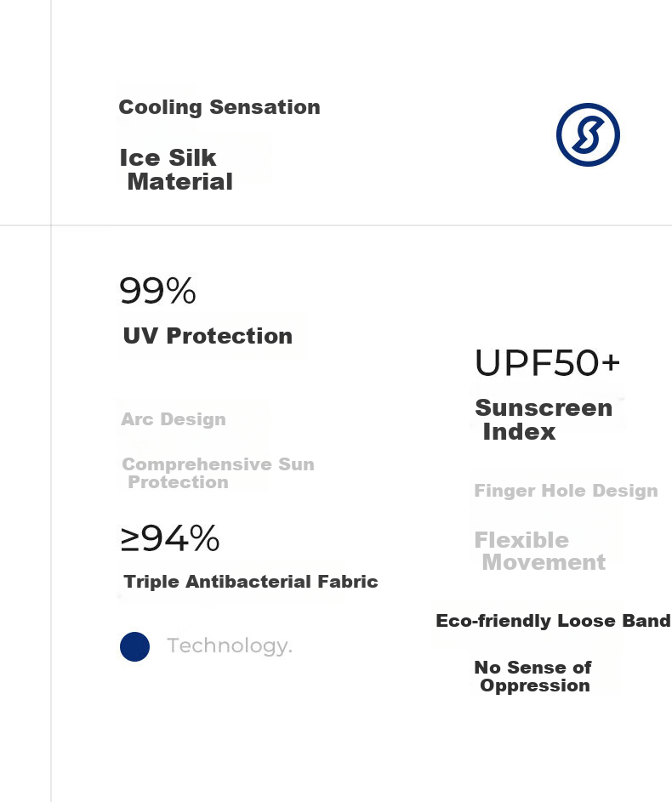Click the ≥94% figure
672x802 pixels.
click(170, 538)
